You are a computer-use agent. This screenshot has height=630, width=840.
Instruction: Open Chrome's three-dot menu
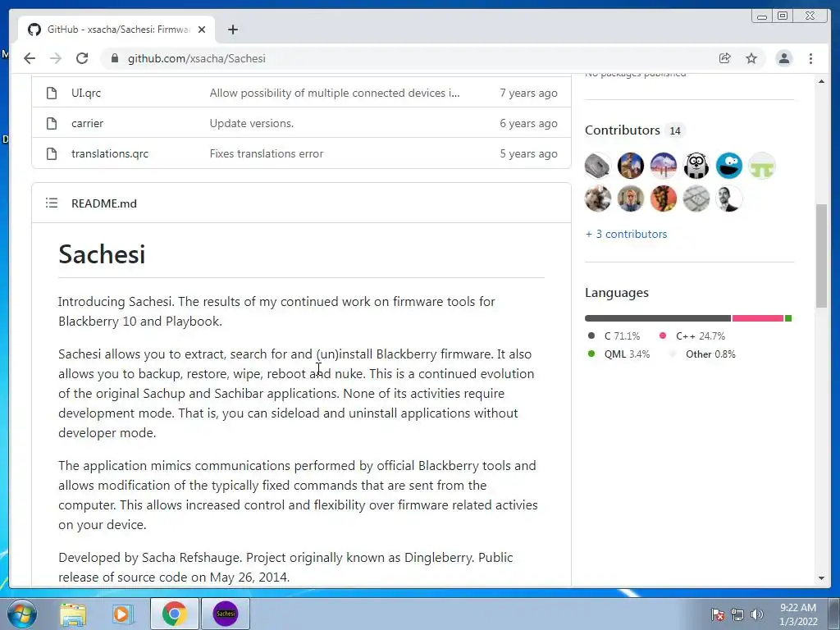point(810,58)
